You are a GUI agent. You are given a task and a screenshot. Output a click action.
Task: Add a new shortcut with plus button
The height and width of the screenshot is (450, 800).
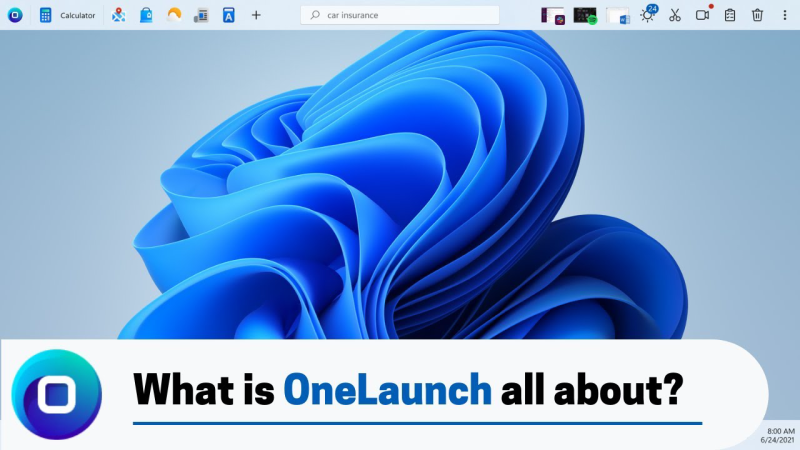click(256, 15)
